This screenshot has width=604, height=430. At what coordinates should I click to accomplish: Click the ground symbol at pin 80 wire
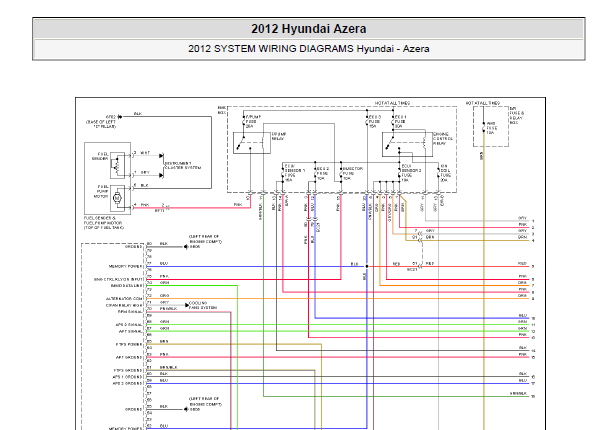(x=186, y=247)
